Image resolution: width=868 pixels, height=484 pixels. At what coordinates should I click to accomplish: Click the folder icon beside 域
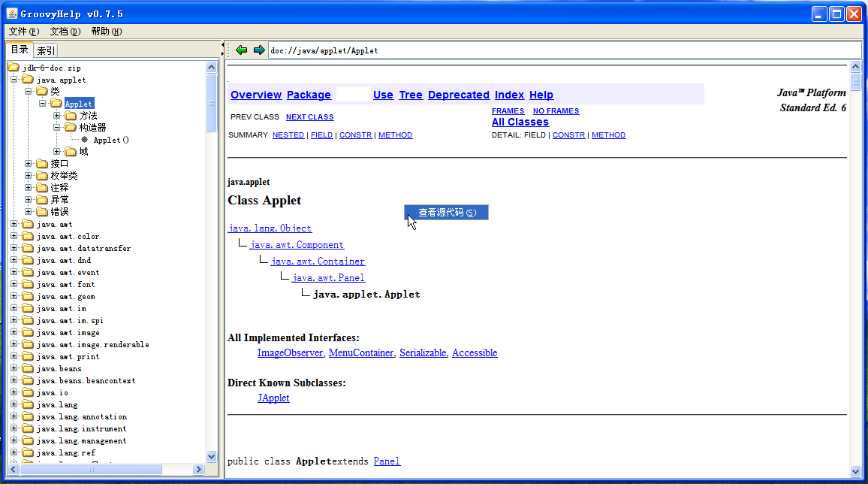coord(71,152)
